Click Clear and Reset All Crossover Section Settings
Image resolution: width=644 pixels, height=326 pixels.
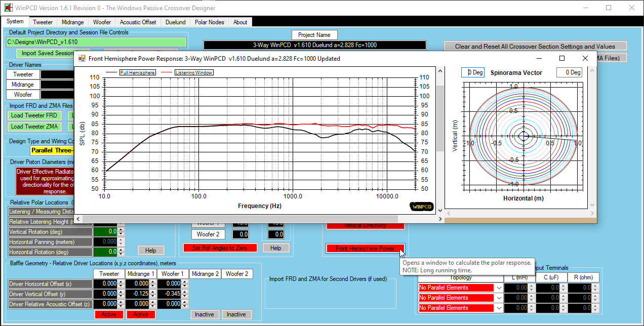pyautogui.click(x=535, y=47)
